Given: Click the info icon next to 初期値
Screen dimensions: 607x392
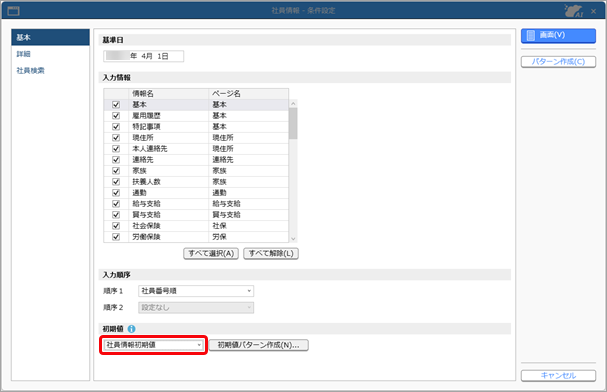Looking at the screenshot, I should tap(132, 329).
